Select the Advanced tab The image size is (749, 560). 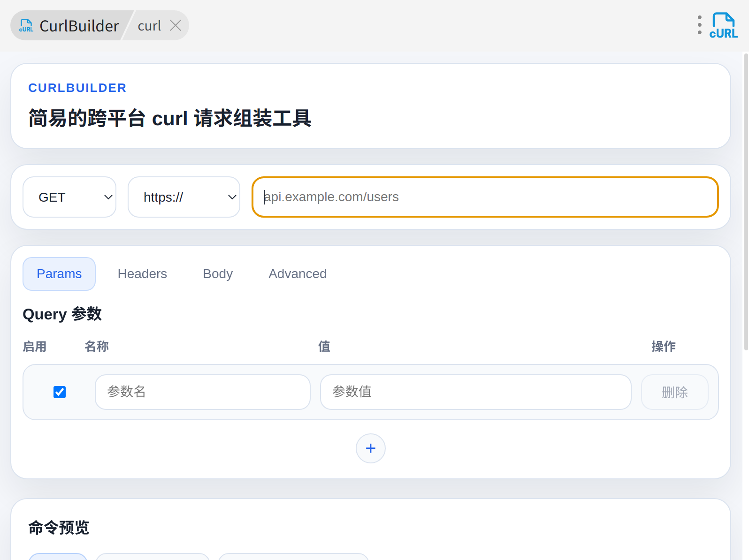298,274
